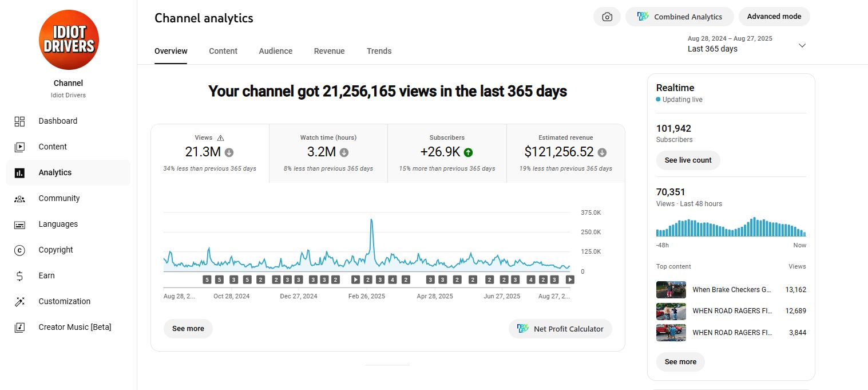Click the last play marker on chart timeline
868x390 pixels.
tap(570, 279)
